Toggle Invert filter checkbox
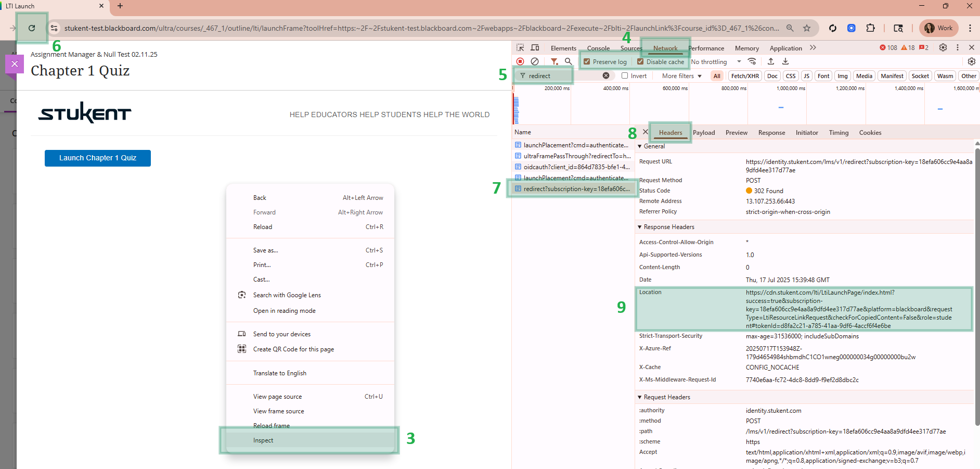This screenshot has height=469, width=980. (x=625, y=75)
